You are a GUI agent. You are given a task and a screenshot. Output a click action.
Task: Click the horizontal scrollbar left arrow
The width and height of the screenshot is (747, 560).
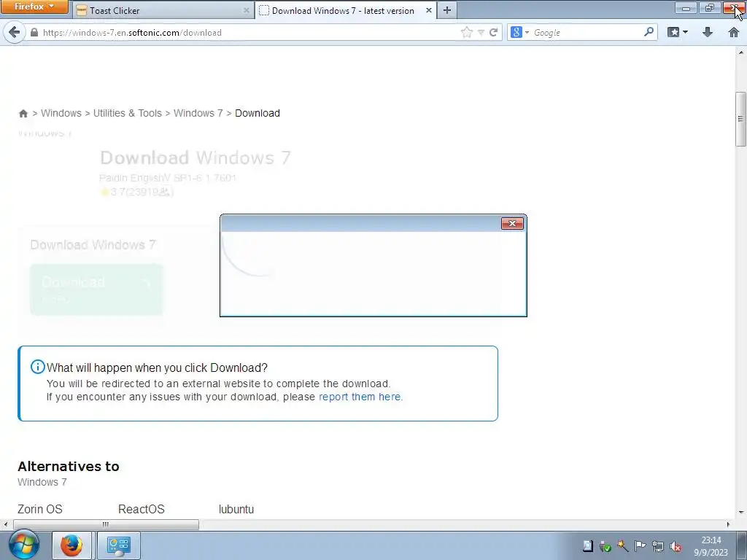pos(5,524)
